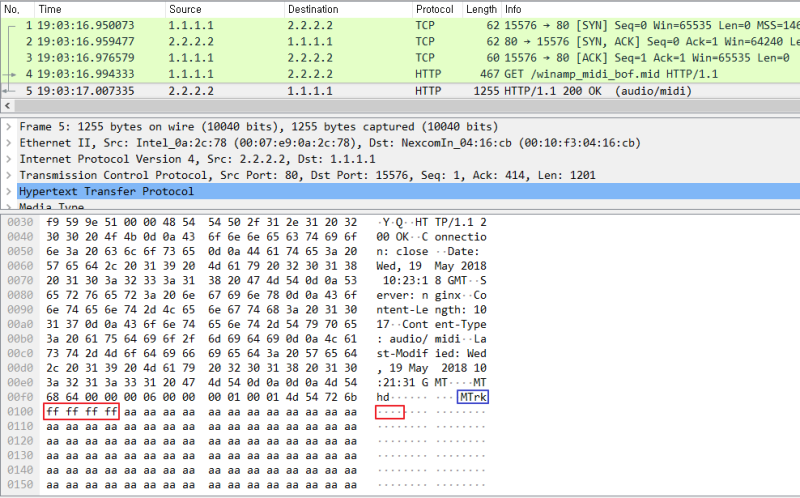800x498 pixels.
Task: Click destination 2.2.2.2 in packet 4 row
Action: pyautogui.click(x=310, y=74)
